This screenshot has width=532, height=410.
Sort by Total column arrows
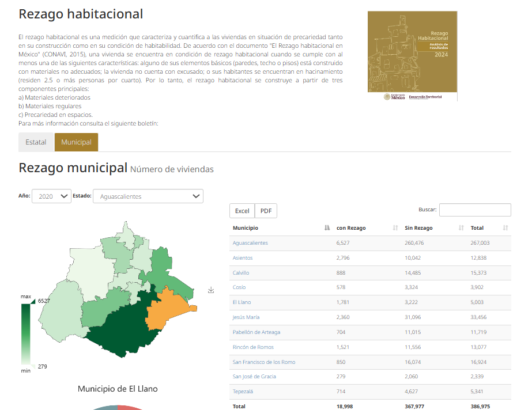click(505, 227)
